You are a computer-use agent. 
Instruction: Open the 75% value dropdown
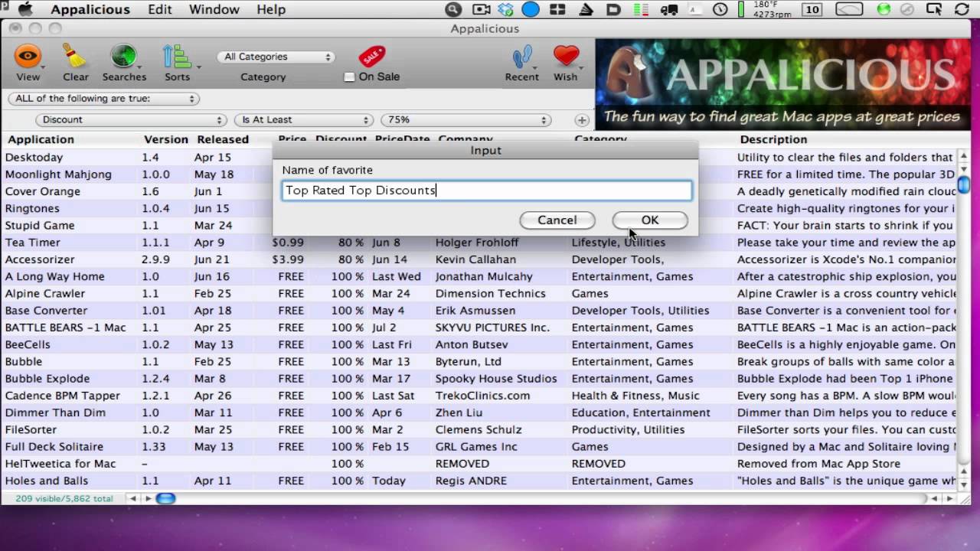click(x=466, y=120)
